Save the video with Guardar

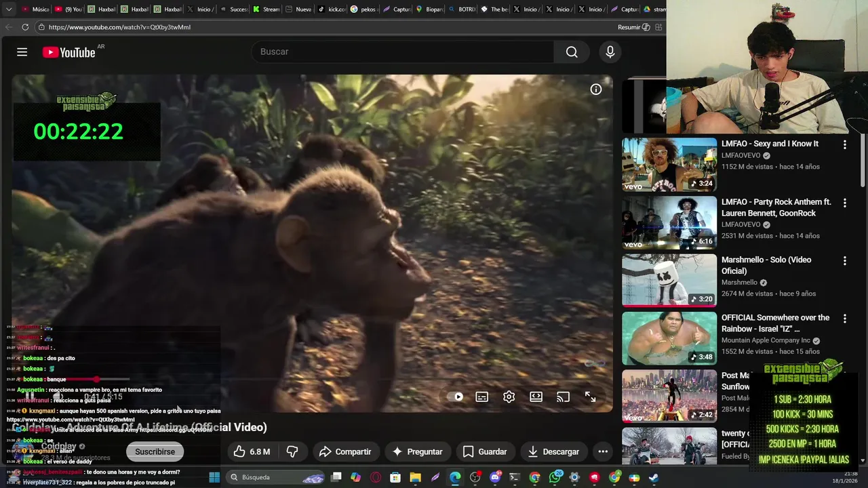[x=484, y=451]
